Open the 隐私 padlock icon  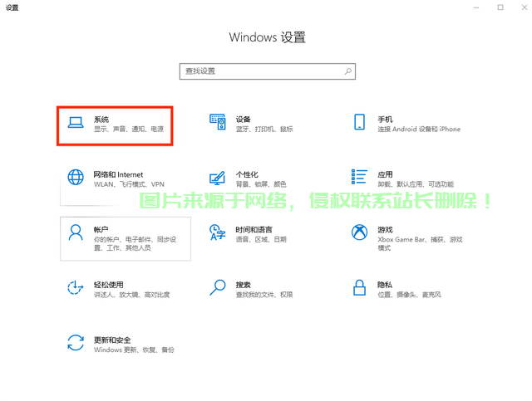359,288
